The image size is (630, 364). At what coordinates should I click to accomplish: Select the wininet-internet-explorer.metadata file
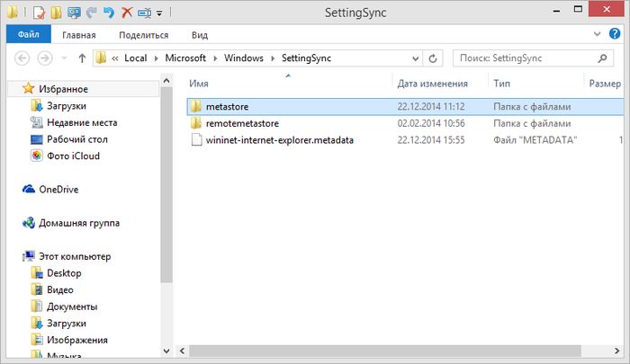pyautogui.click(x=279, y=140)
